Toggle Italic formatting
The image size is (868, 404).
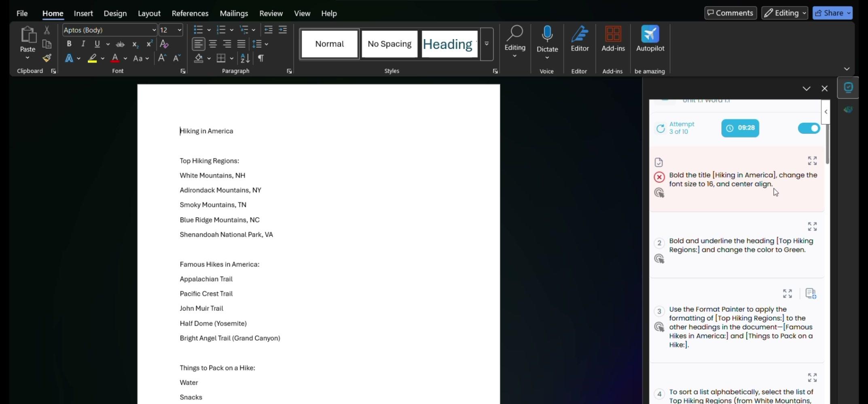click(83, 44)
